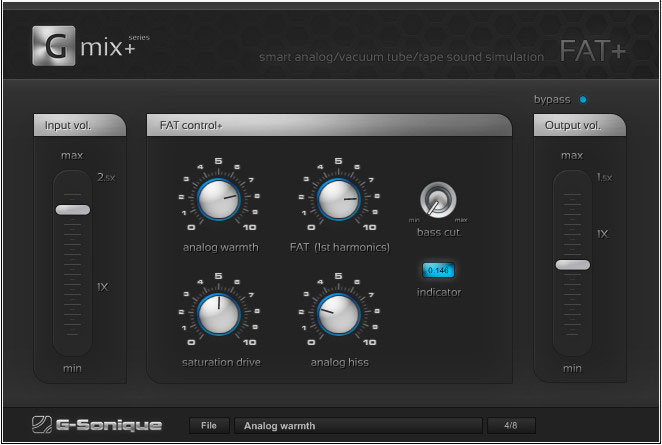Click the min label below output slider
This screenshot has width=662, height=445.
[572, 369]
